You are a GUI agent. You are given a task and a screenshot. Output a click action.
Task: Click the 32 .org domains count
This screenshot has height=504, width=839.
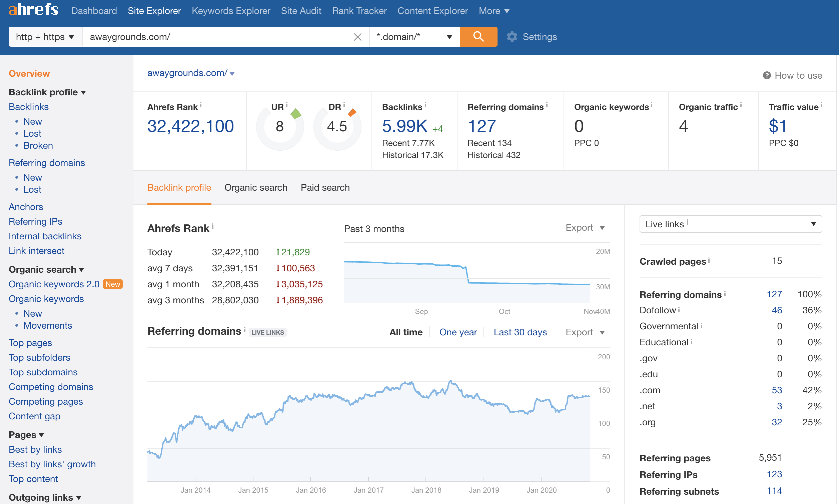tap(777, 422)
